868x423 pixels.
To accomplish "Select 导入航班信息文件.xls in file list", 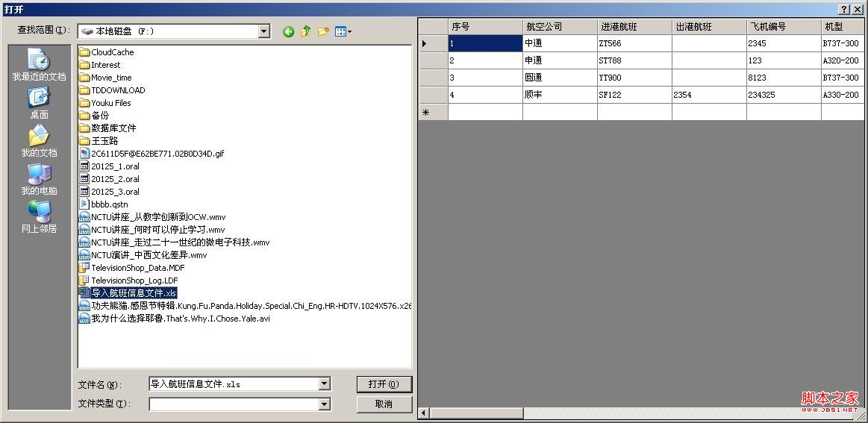I will pyautogui.click(x=128, y=292).
